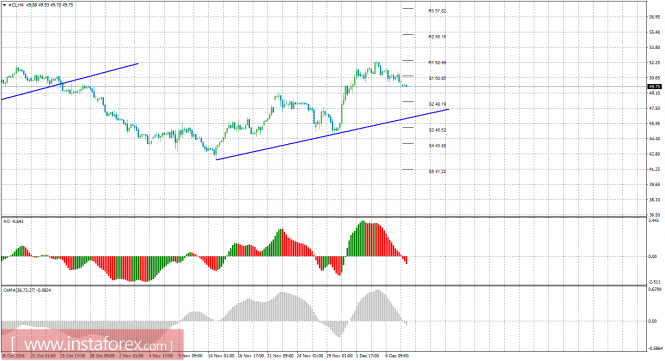
Task: Click the www.instaforex.com watermark link
Action: [92, 344]
